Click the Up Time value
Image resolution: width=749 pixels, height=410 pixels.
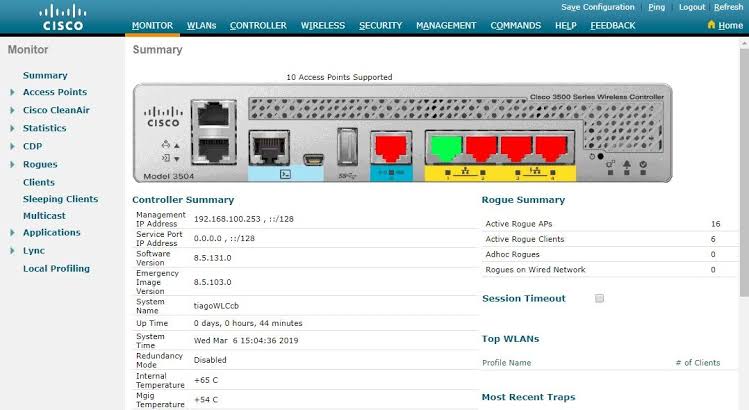(x=248, y=324)
